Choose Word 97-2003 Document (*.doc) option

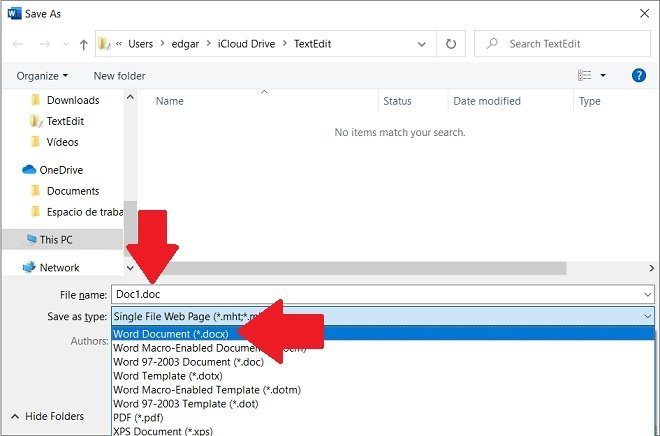click(x=383, y=362)
